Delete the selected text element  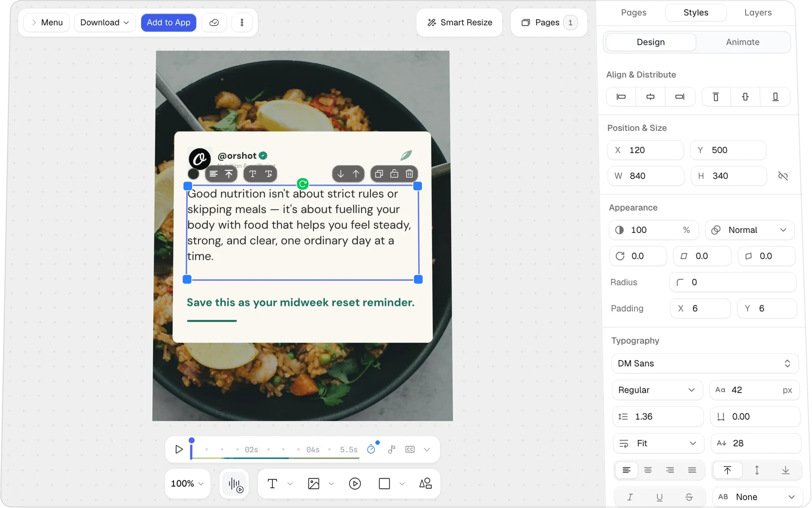(409, 174)
